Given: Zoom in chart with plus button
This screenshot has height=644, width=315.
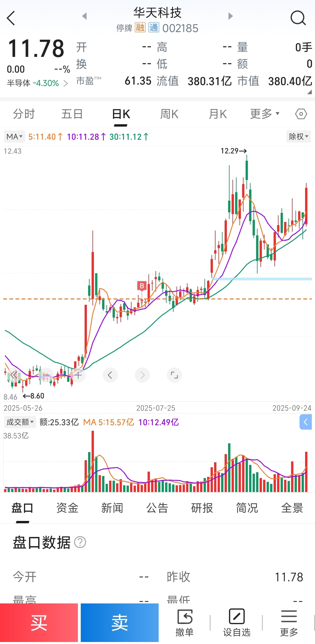Looking at the screenshot, I should (x=78, y=375).
